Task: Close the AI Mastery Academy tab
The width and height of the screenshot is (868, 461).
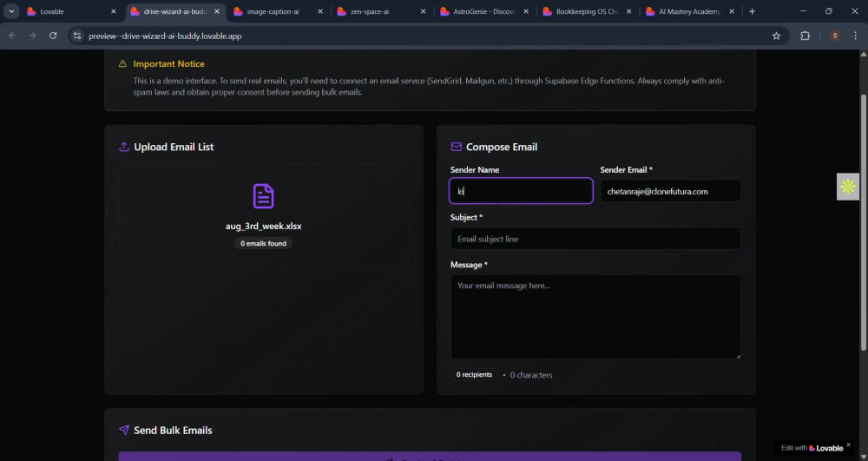Action: (x=732, y=11)
